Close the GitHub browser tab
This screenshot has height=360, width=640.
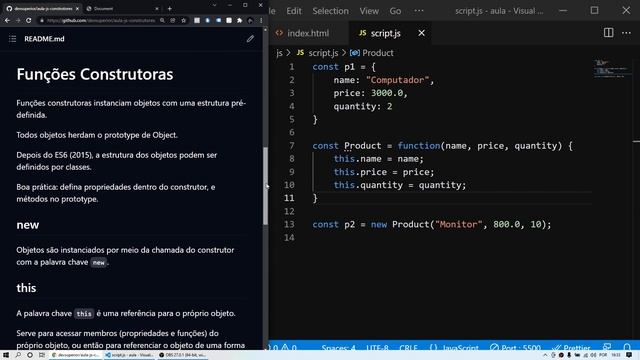(x=77, y=9)
